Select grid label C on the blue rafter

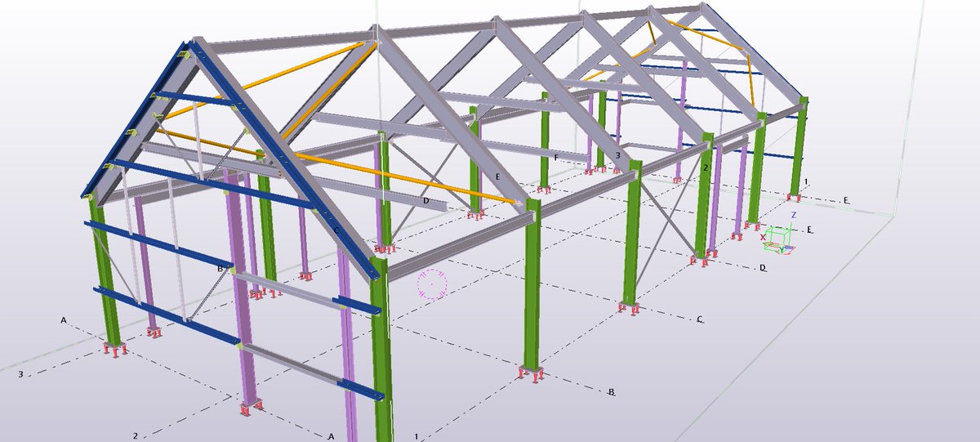pos(336,231)
